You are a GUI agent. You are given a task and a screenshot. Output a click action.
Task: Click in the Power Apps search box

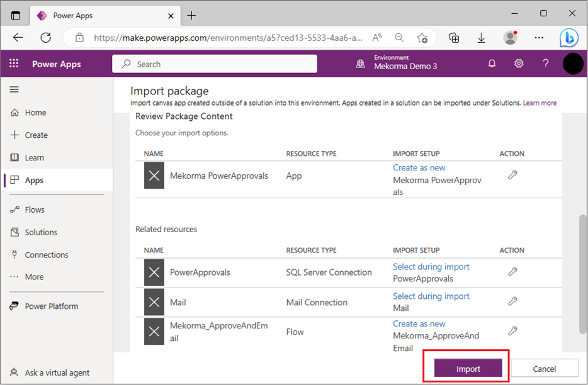215,64
